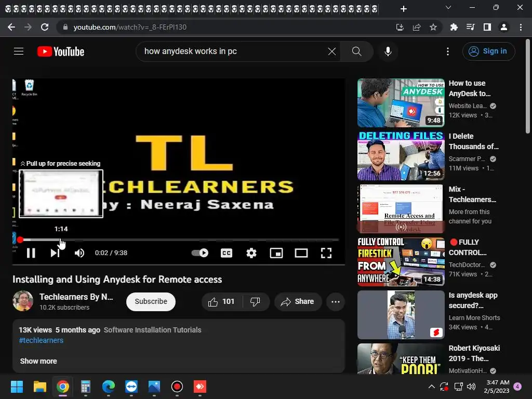
Task: Go back in browser history
Action: [x=11, y=27]
